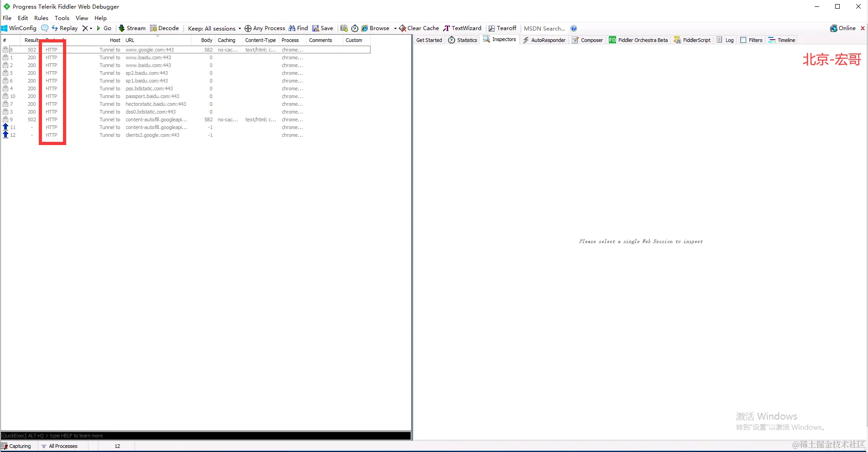Open WinConfig from the toolbar

click(19, 28)
